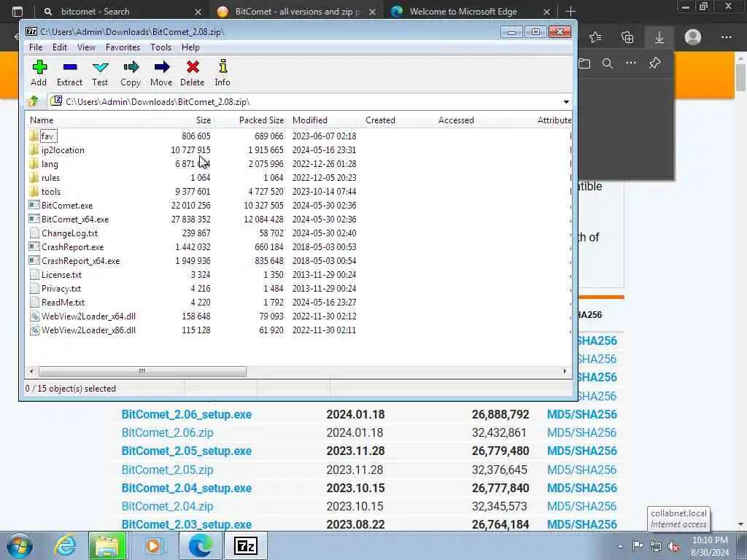Click right arrow of horizontal scrollbar

[565, 371]
